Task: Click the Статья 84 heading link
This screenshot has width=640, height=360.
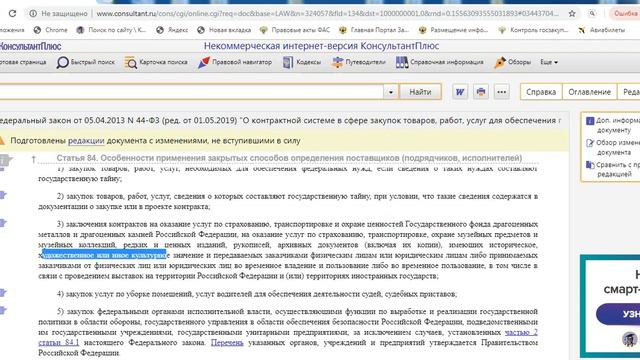Action: coord(289,158)
